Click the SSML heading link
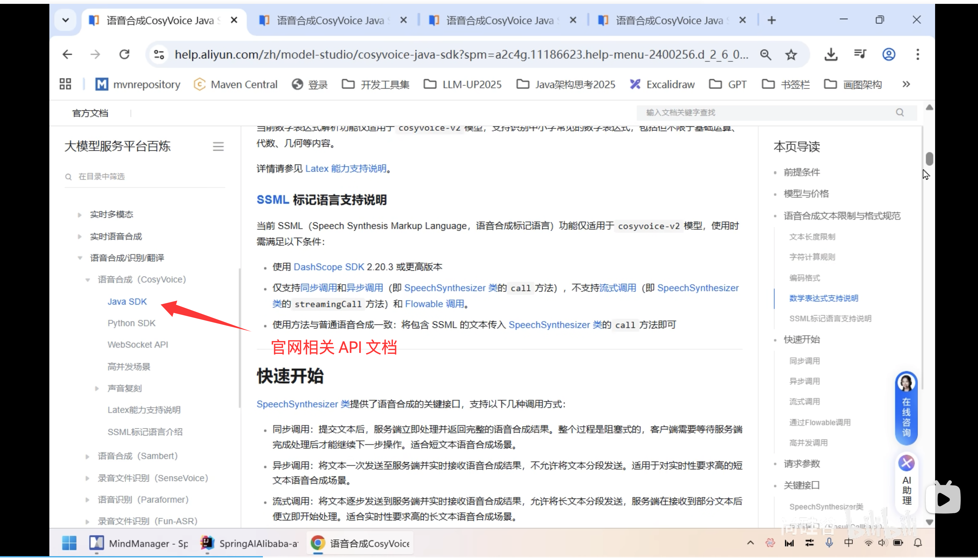The height and width of the screenshot is (560, 978). 273,200
